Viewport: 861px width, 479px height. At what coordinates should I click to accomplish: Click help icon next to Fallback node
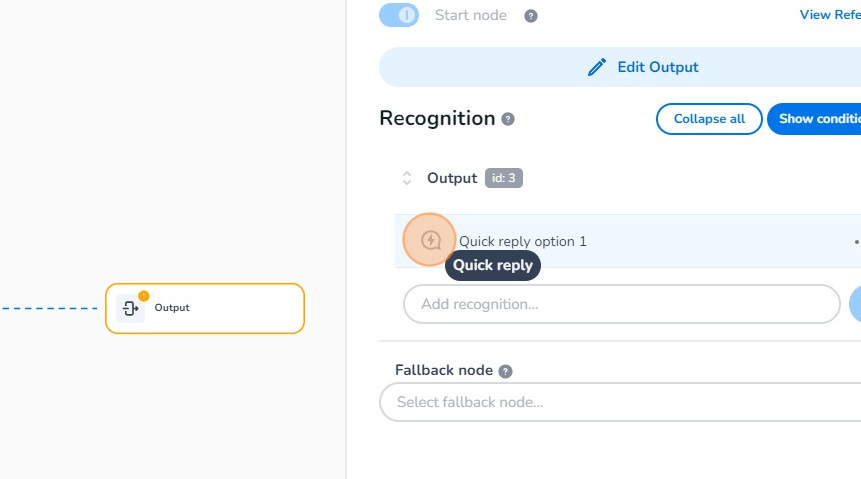click(x=505, y=371)
